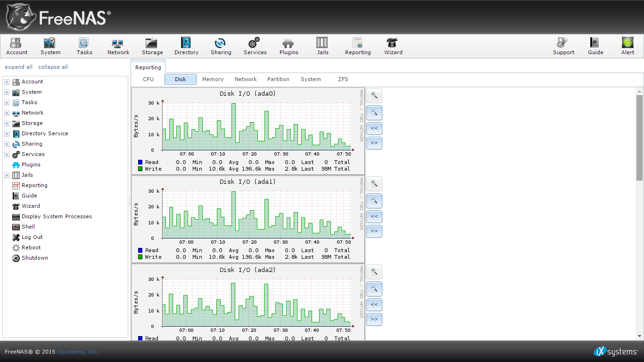Open System settings in top toolbar
This screenshot has width=644, height=362.
pyautogui.click(x=50, y=46)
